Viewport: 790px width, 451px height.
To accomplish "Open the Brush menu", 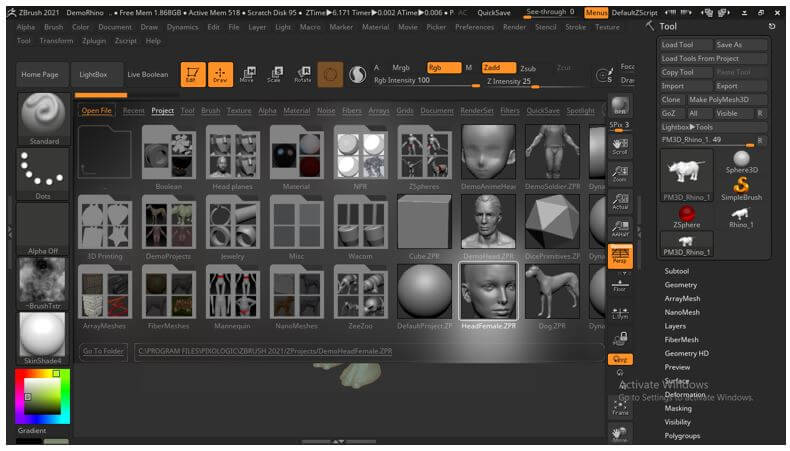I will pyautogui.click(x=53, y=27).
